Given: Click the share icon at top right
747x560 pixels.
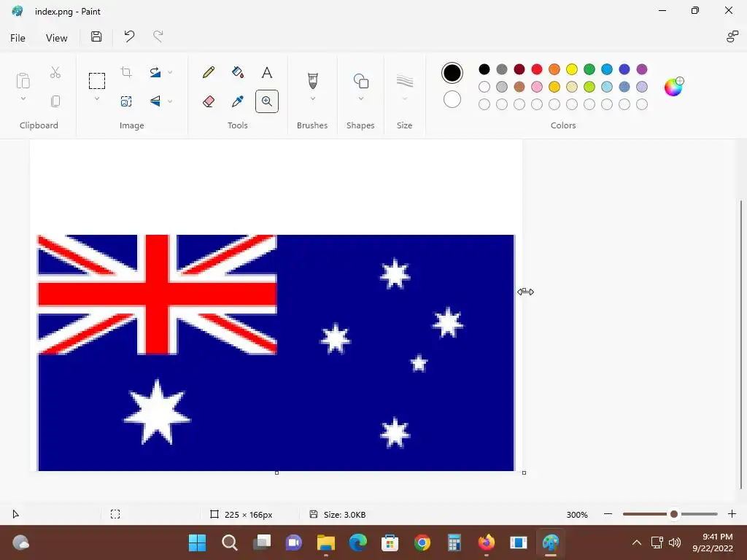Looking at the screenshot, I should click(732, 36).
